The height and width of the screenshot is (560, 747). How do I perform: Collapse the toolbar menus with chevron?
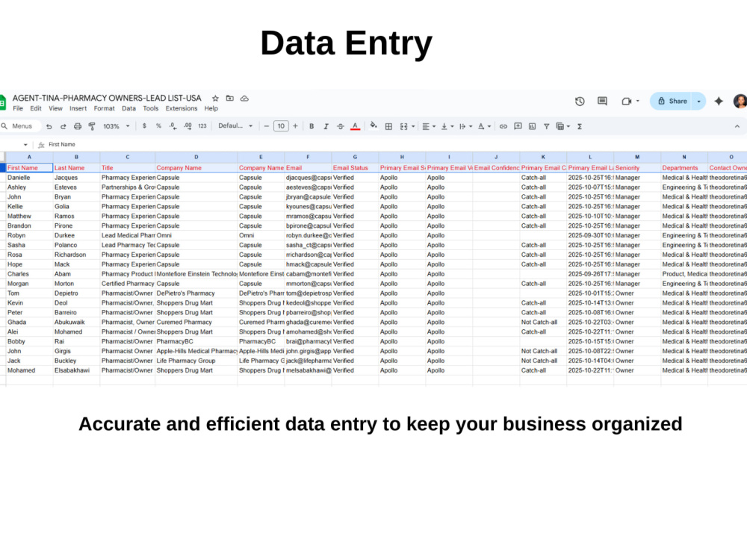737,126
